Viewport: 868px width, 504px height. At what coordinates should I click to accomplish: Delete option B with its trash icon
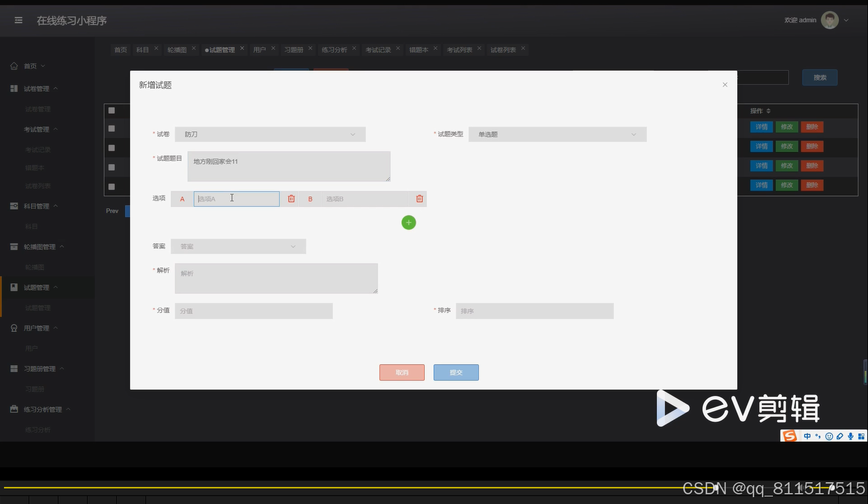(x=420, y=199)
